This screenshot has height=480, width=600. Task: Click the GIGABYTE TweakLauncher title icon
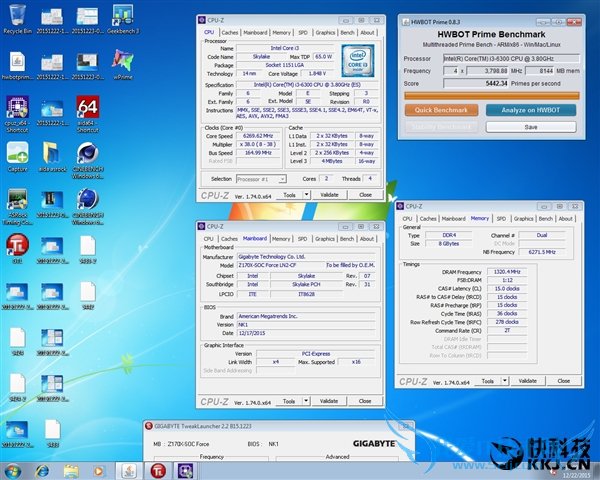(149, 426)
